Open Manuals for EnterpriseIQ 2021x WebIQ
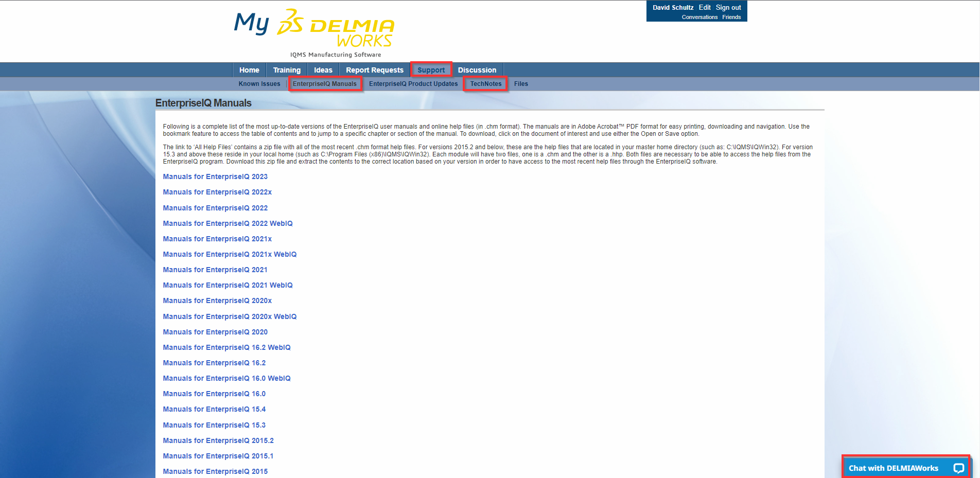 (230, 254)
